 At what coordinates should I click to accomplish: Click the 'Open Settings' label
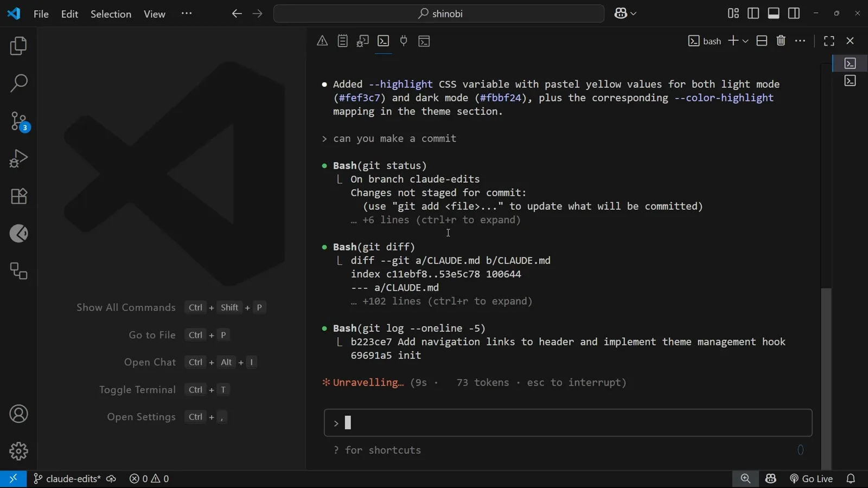(x=141, y=417)
